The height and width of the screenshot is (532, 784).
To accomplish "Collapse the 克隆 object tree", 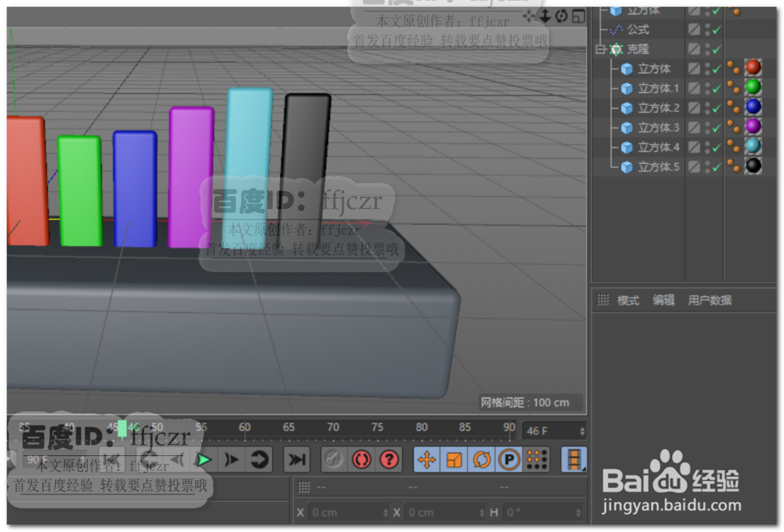I will click(x=601, y=49).
